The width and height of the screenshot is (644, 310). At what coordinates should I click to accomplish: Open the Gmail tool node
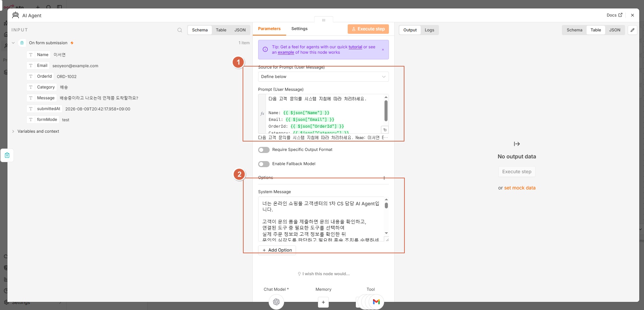tap(376, 302)
